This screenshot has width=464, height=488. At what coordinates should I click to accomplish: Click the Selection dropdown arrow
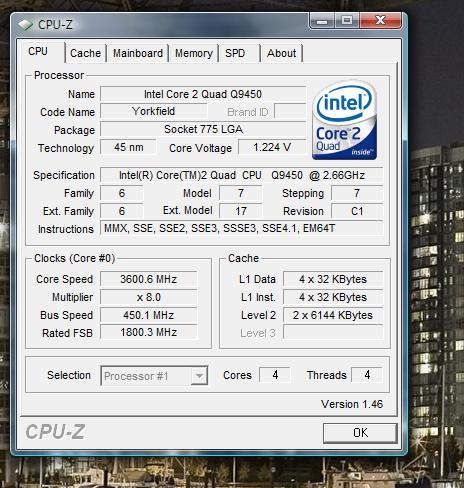pyautogui.click(x=199, y=376)
